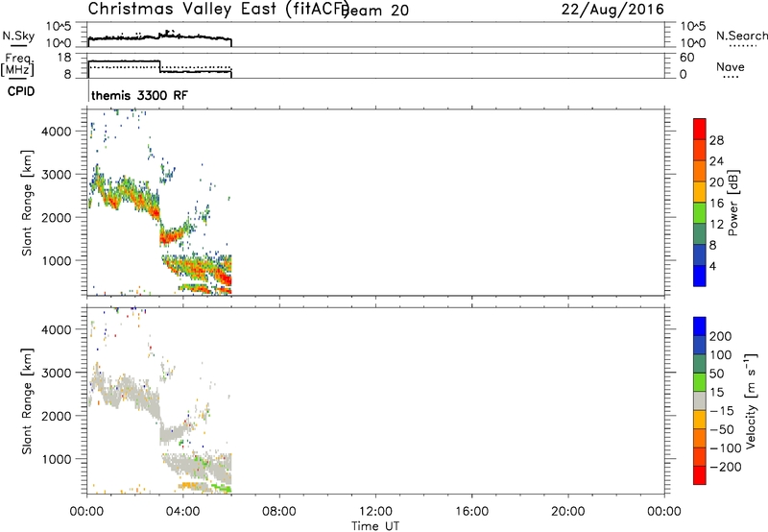Click the '16:00' time axis label
This screenshot has height=532, width=768.
click(x=471, y=512)
